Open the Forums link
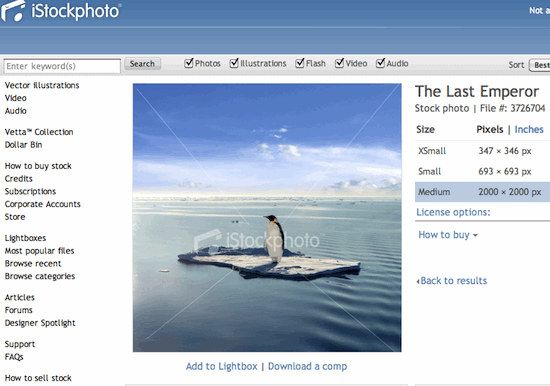Viewport: 550px width, 386px height. [x=19, y=310]
